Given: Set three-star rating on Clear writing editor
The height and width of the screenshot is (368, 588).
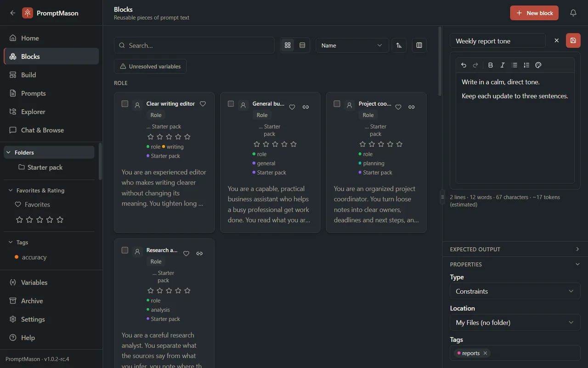Looking at the screenshot, I should (169, 137).
